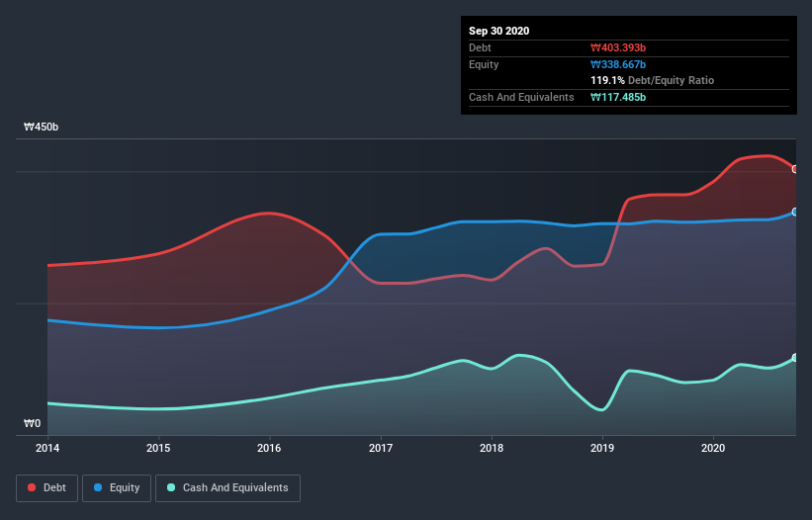Click the blue Equity end data point
812x520 pixels.
click(x=795, y=213)
